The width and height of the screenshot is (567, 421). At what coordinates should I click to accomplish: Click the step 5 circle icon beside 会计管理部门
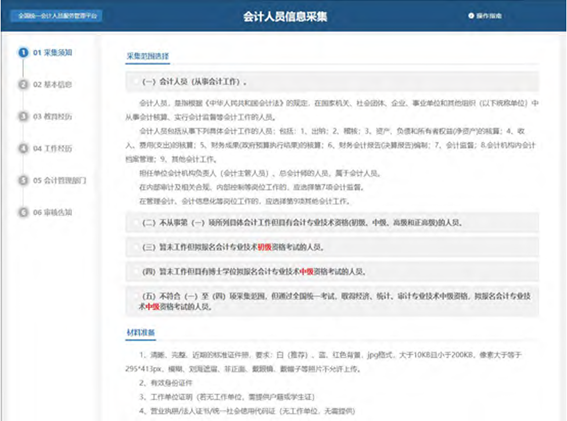click(x=23, y=180)
